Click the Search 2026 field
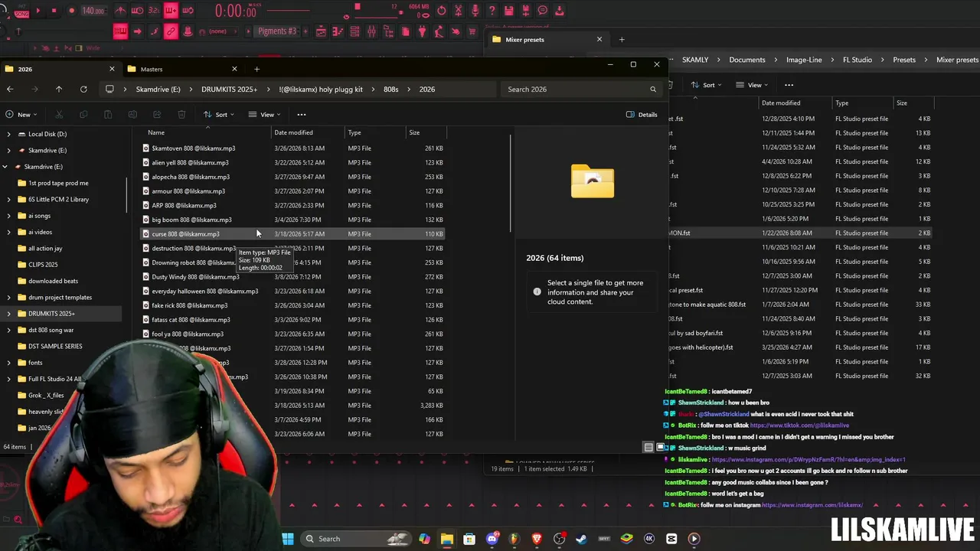Image resolution: width=980 pixels, height=551 pixels. (580, 90)
